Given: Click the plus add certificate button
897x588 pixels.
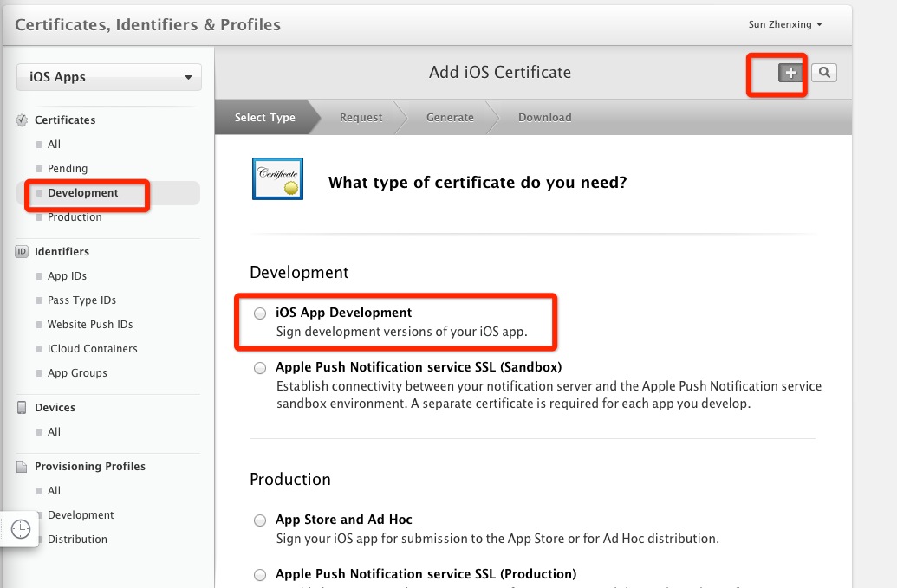Looking at the screenshot, I should coord(790,73).
